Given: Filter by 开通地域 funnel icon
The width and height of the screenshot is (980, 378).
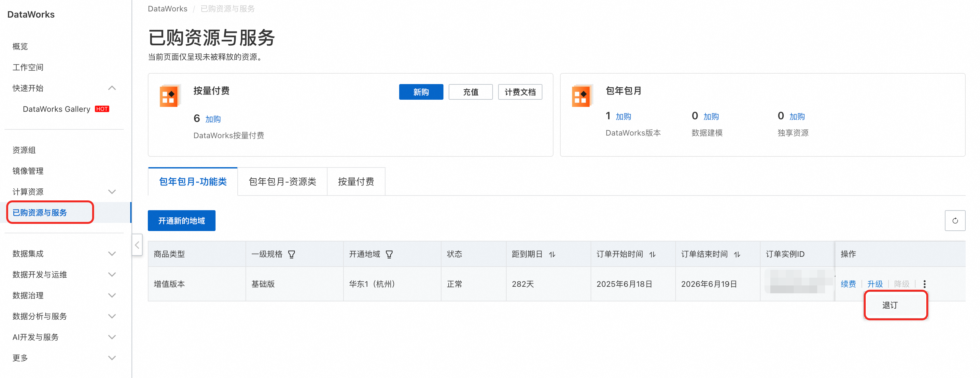Looking at the screenshot, I should pyautogui.click(x=389, y=254).
